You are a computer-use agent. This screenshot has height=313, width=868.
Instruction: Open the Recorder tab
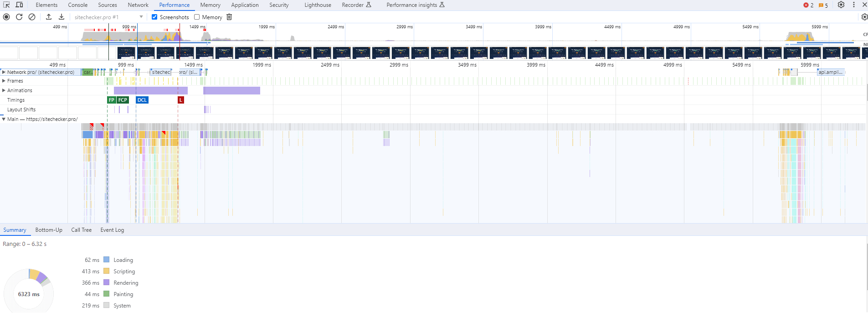(x=356, y=5)
